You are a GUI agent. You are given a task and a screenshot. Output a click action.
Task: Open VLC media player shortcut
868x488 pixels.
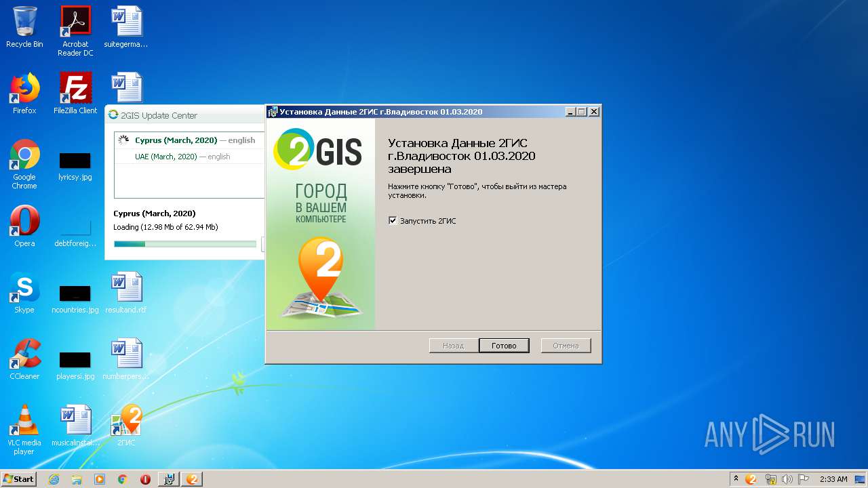(24, 429)
